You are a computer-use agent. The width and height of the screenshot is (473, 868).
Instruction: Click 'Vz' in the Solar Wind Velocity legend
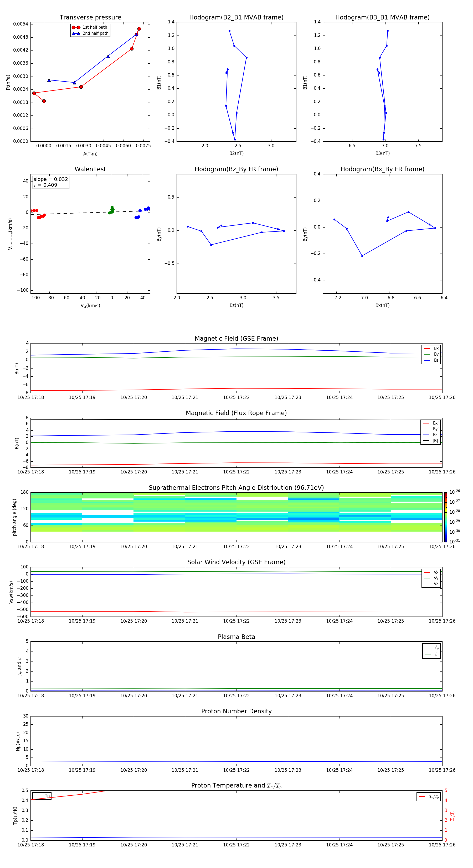[x=431, y=584]
